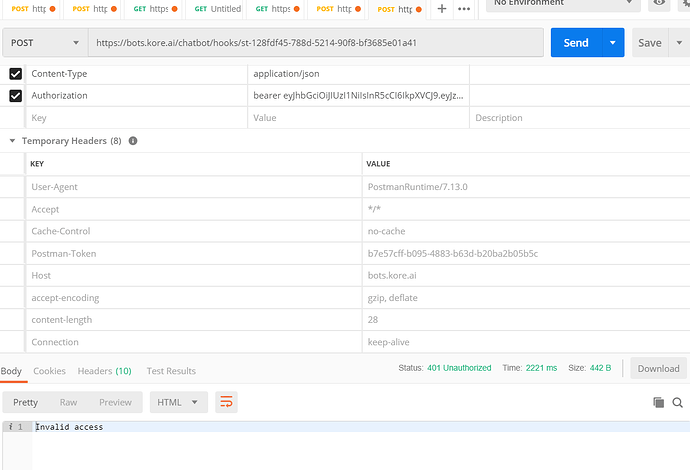Copy response body with the copy icon
The image size is (690, 470).
[658, 402]
